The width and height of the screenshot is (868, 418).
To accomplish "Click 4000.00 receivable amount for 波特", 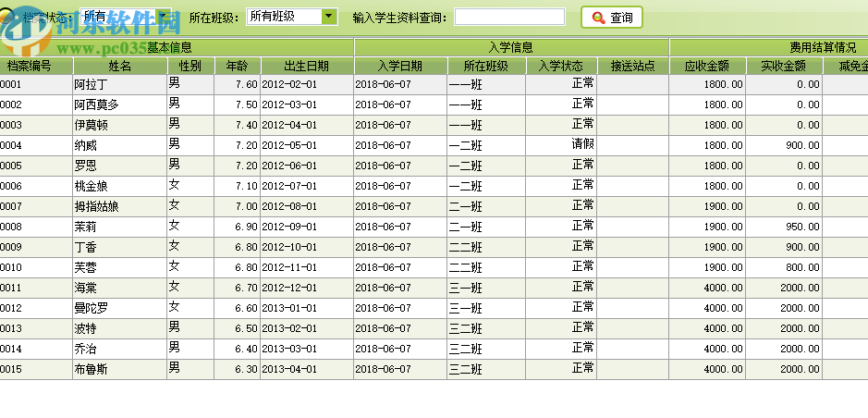I will click(724, 329).
